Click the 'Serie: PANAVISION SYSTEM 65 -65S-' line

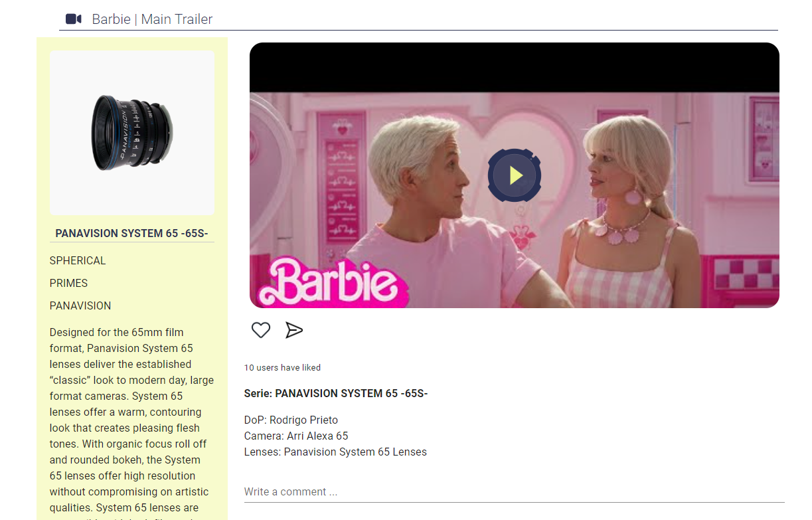(x=336, y=394)
